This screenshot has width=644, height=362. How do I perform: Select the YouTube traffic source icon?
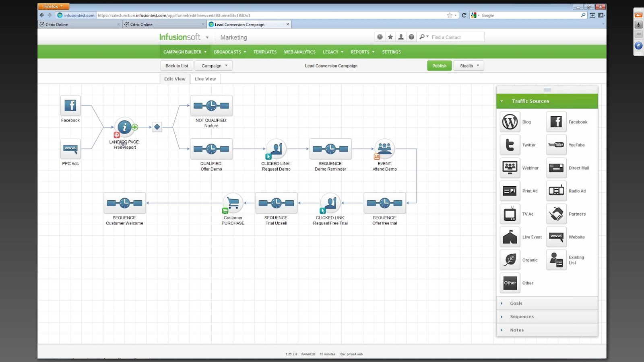click(x=556, y=145)
